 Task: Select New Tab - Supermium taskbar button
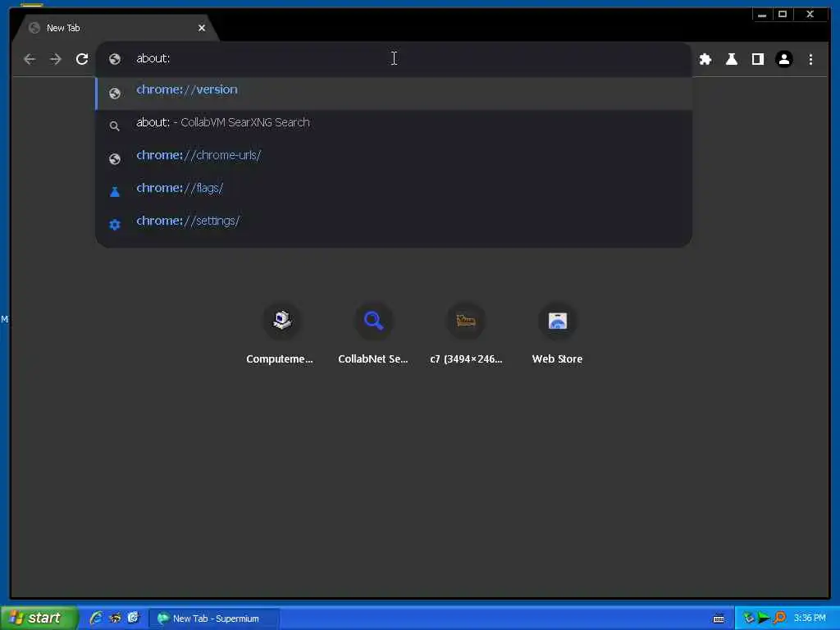tap(214, 619)
